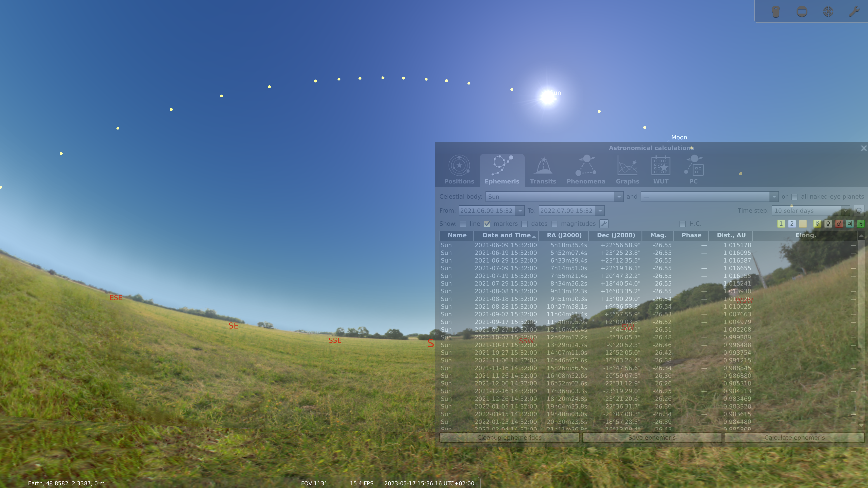Image resolution: width=868 pixels, height=488 pixels.
Task: Click the ephemeris table scrollbar up arrow
Action: tap(861, 236)
